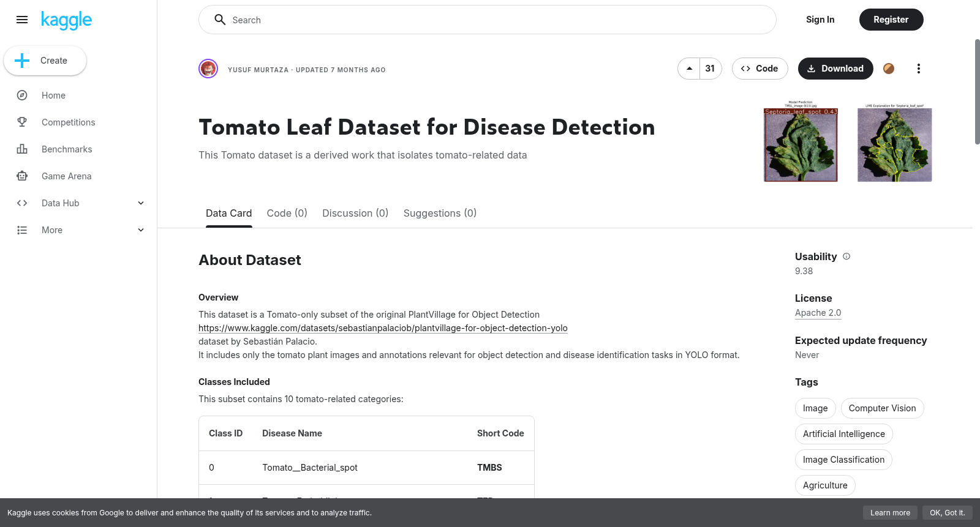Click the Game Arena robot icon
This screenshot has height=527, width=980.
22,176
